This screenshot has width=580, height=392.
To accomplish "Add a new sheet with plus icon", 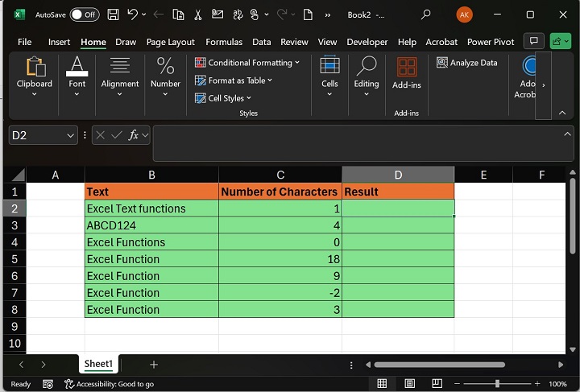I will tap(153, 365).
